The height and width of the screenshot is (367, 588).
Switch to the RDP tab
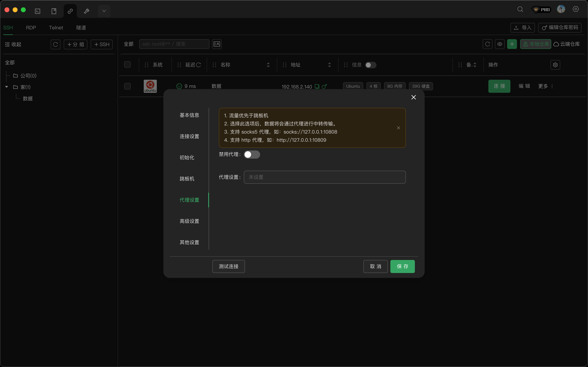pyautogui.click(x=31, y=28)
